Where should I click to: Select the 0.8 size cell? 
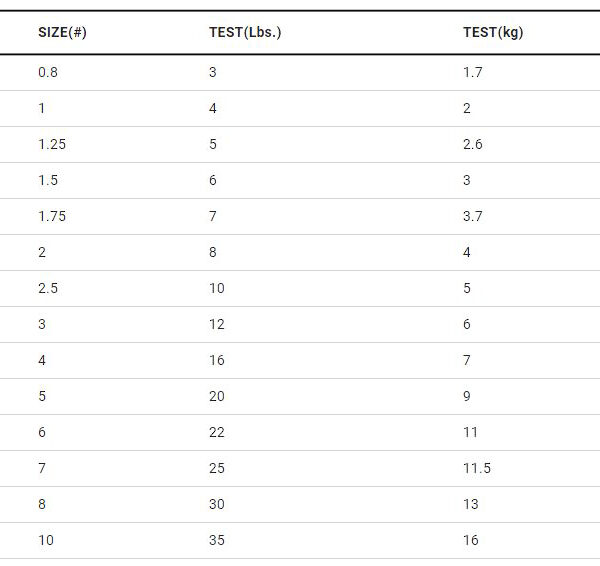(49, 72)
